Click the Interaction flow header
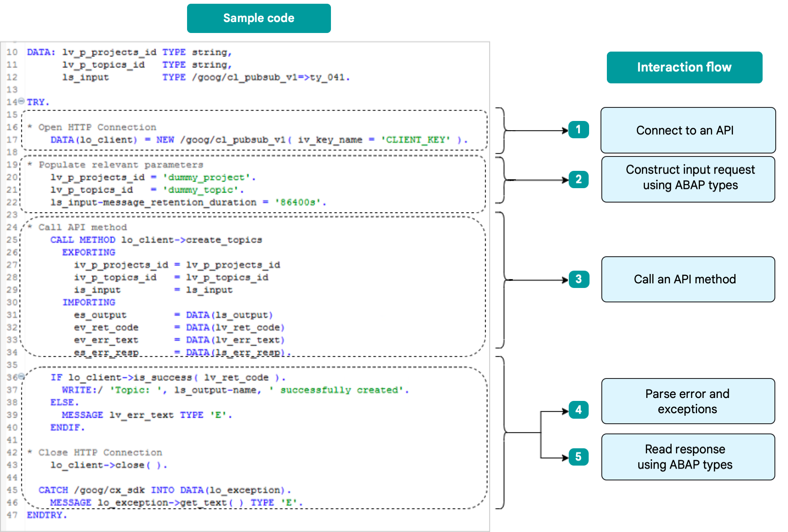788x532 pixels. coord(684,67)
